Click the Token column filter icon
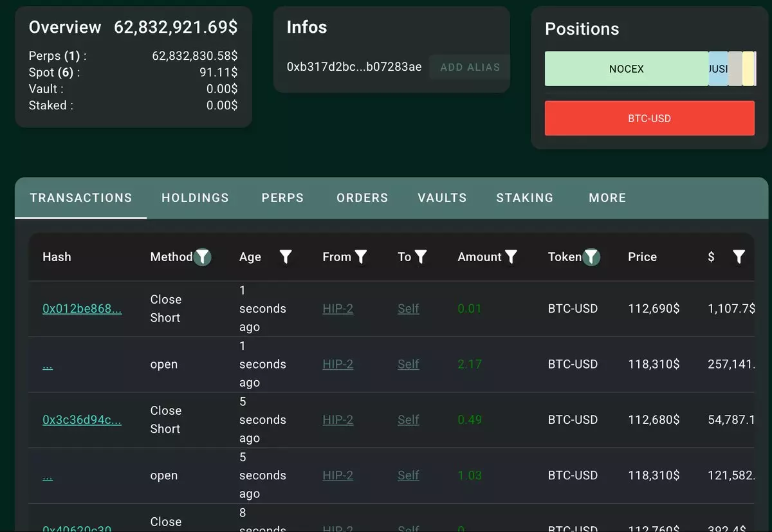772x532 pixels. (591, 257)
